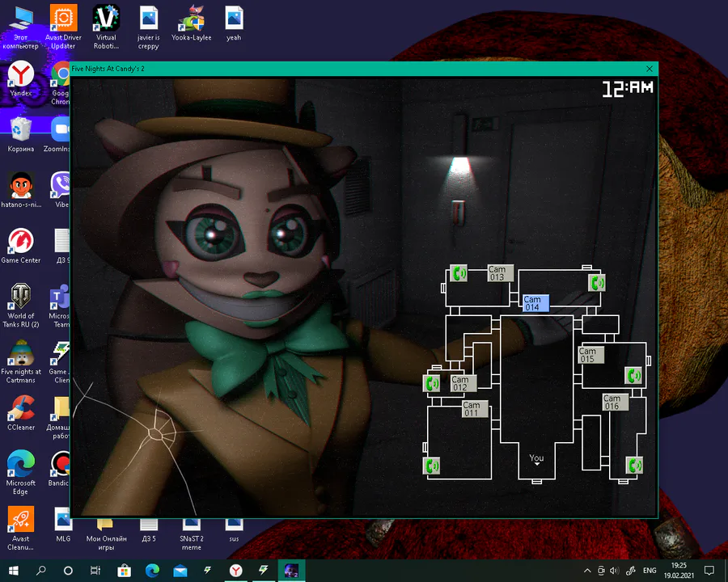The image size is (728, 582).
Task: Select the Корзина recycle bin icon
Action: pos(20,135)
